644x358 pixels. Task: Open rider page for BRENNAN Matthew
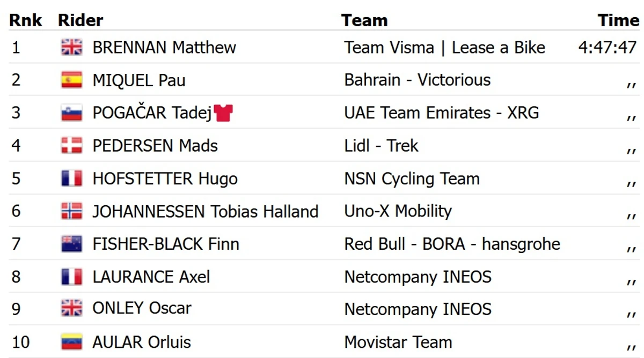pos(164,47)
